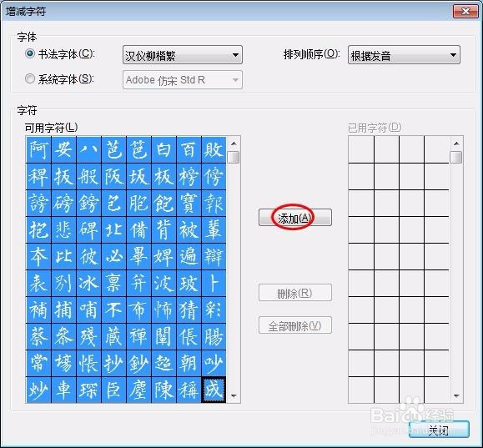Select the character 般 in the grid

point(88,177)
